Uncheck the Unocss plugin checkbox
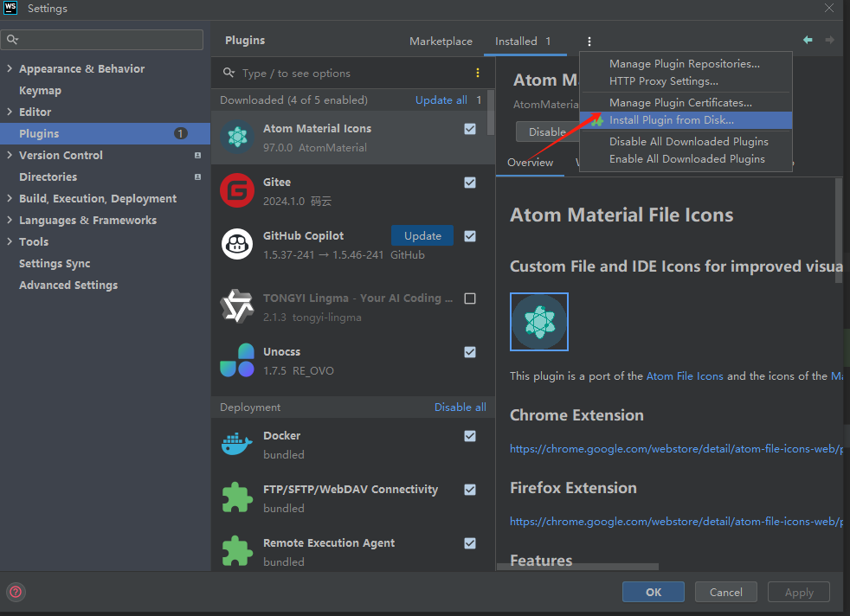850x616 pixels. (470, 352)
